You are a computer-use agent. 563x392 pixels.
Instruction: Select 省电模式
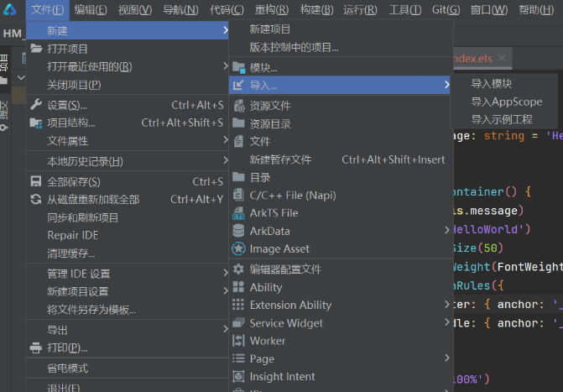pyautogui.click(x=127, y=368)
